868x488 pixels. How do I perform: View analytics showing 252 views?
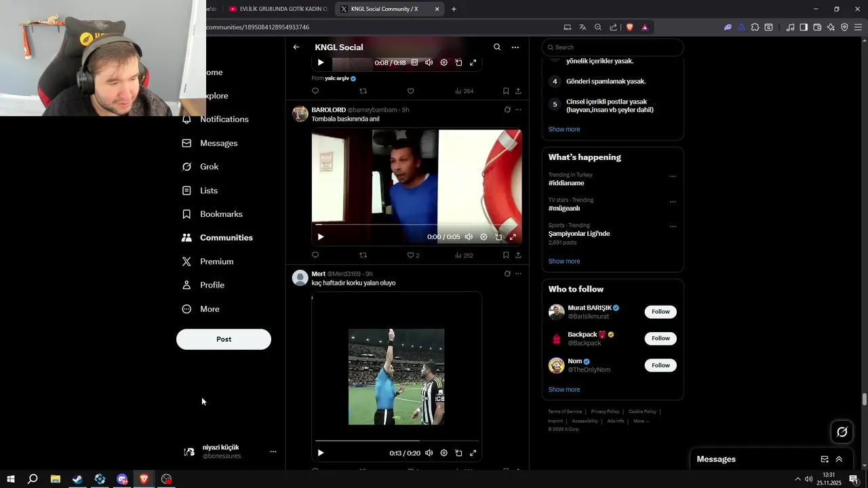click(464, 255)
